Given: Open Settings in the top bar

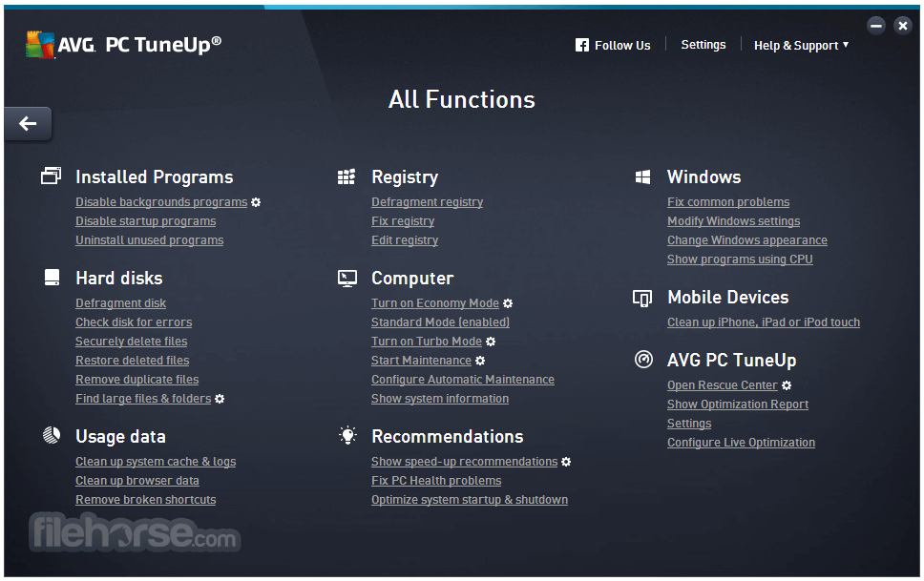Looking at the screenshot, I should pyautogui.click(x=703, y=45).
